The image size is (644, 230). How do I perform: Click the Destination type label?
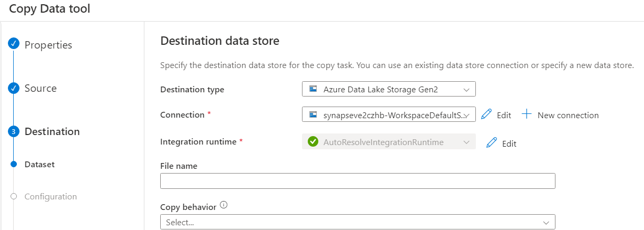[x=192, y=89]
